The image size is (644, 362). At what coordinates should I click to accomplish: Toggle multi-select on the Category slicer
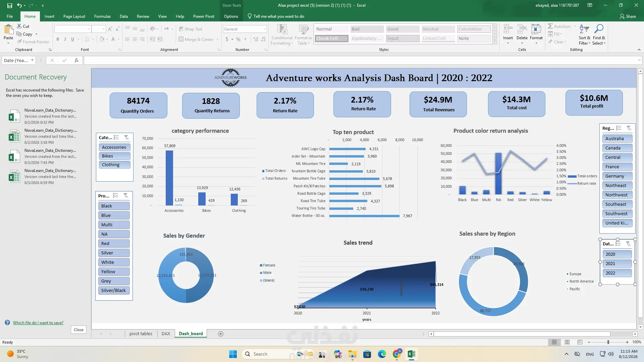[116, 137]
